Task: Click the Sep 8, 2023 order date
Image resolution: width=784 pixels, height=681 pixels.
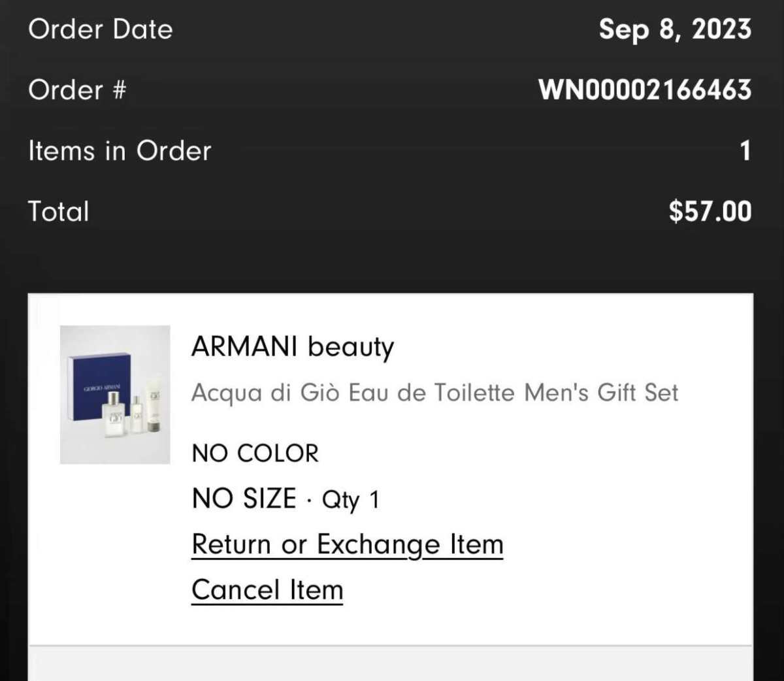Action: coord(675,29)
